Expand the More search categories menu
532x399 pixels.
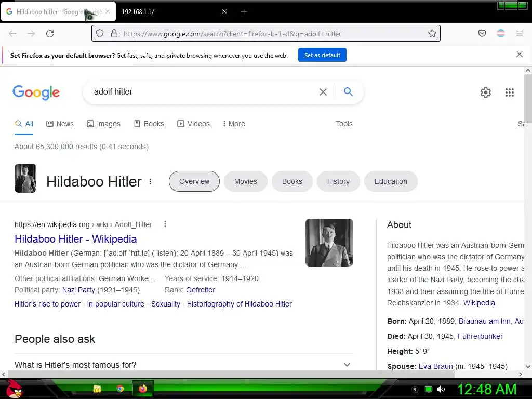coord(234,124)
